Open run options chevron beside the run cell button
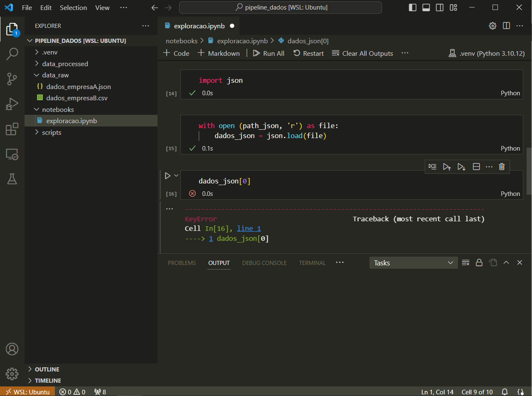Screen dimensions: 532x396 pyautogui.click(x=176, y=176)
